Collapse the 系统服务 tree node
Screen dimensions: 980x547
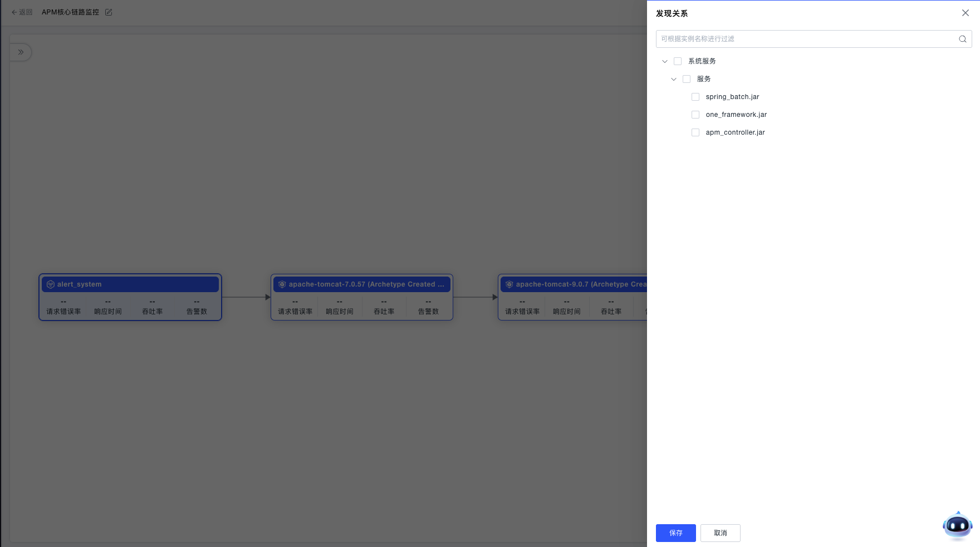coord(664,61)
